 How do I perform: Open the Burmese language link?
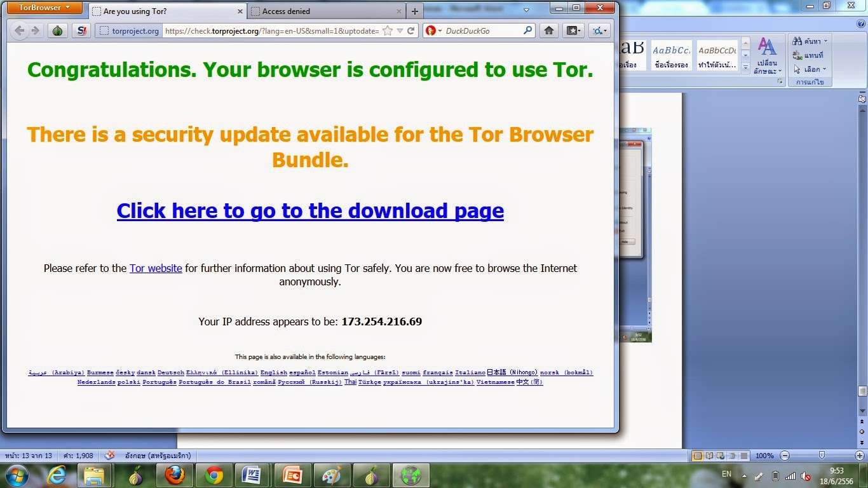[100, 372]
